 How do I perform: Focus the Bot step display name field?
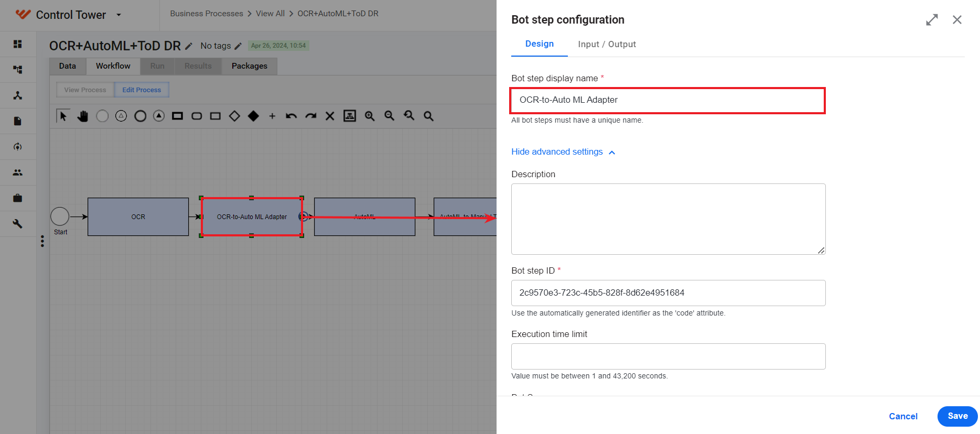click(x=668, y=100)
